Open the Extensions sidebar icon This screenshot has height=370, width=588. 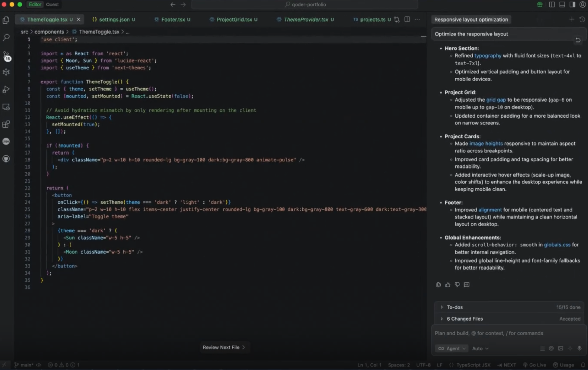pyautogui.click(x=6, y=124)
